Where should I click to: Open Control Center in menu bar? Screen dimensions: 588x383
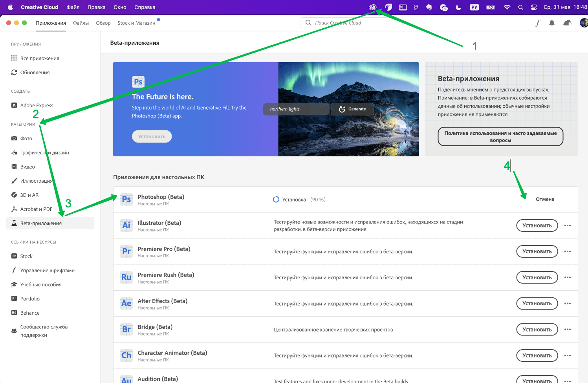(534, 7)
